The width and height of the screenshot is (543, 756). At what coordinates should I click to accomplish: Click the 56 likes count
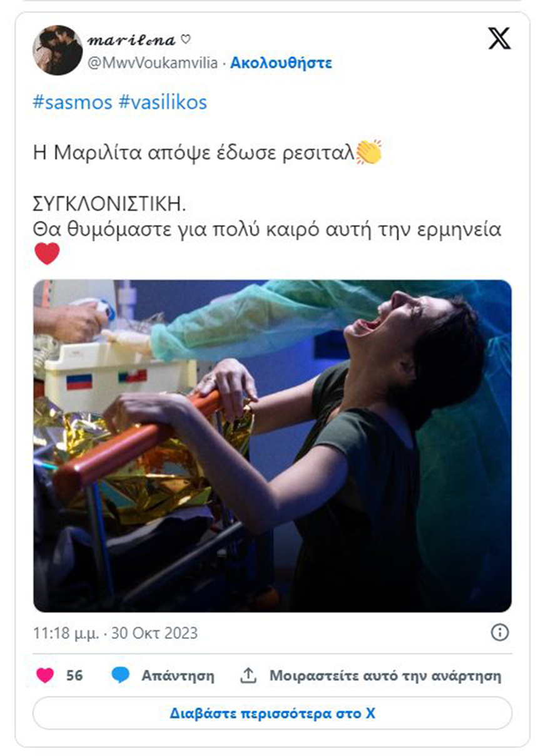(74, 676)
